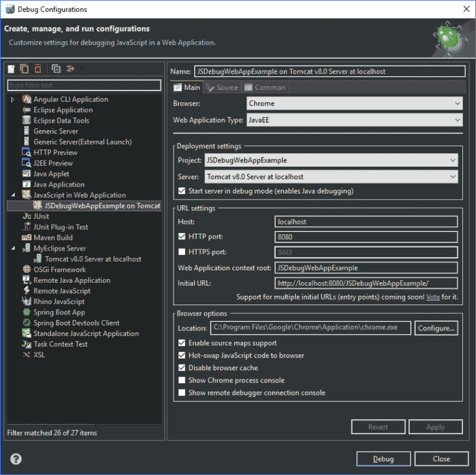Viewport: 476px width, 475px height.
Task: Click the Java Application icon
Action: (27, 184)
